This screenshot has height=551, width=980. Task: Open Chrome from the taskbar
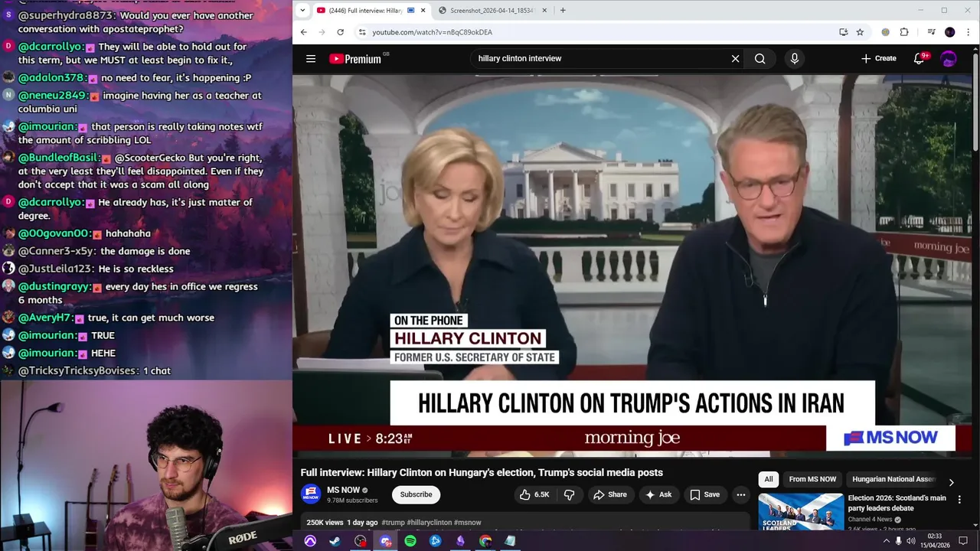click(485, 541)
